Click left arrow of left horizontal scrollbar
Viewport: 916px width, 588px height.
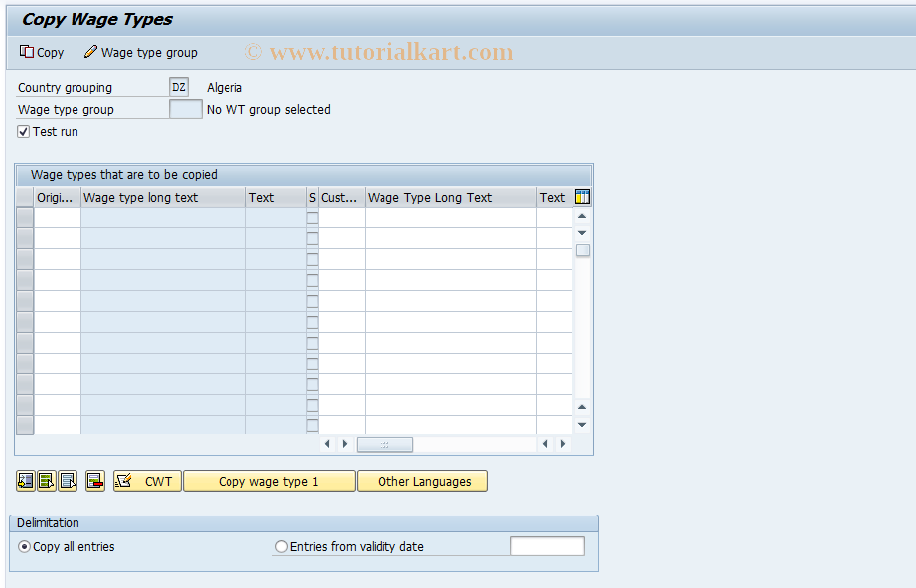pyautogui.click(x=327, y=444)
